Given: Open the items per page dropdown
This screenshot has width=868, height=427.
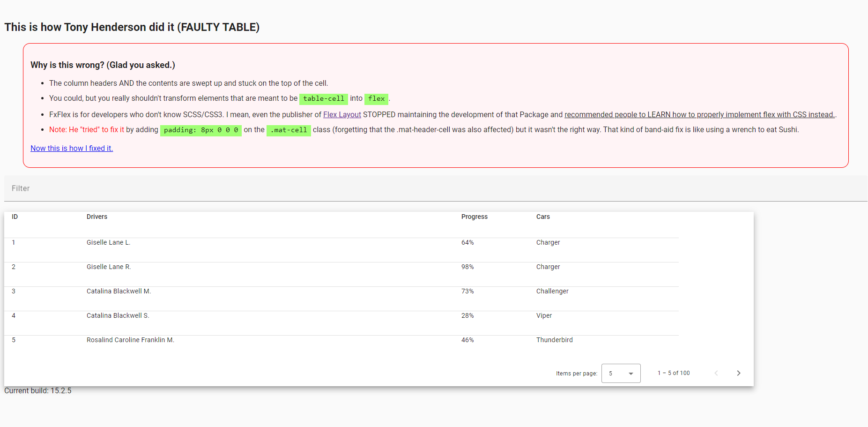Looking at the screenshot, I should [x=621, y=374].
